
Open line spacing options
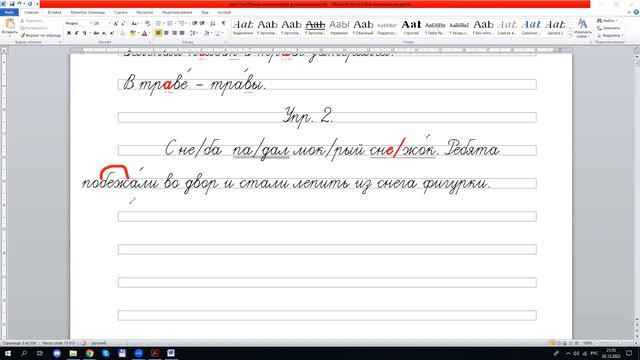[x=194, y=33]
